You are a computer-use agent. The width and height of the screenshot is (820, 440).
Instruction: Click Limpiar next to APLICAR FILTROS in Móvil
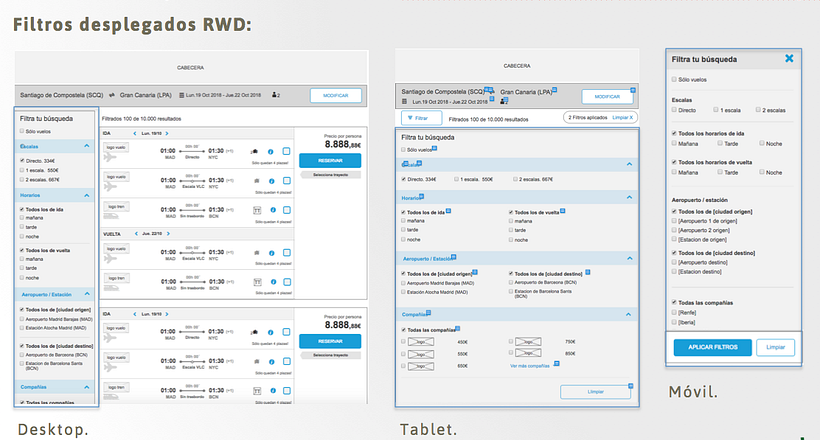point(776,347)
